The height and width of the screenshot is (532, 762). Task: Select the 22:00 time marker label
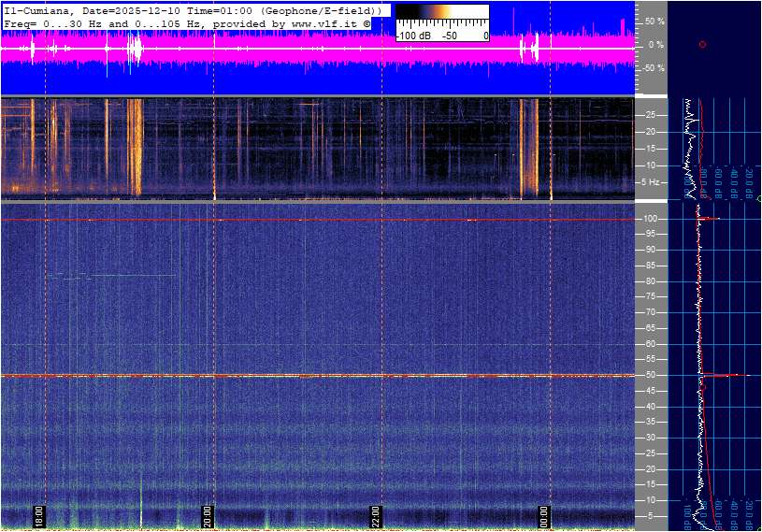tap(376, 516)
